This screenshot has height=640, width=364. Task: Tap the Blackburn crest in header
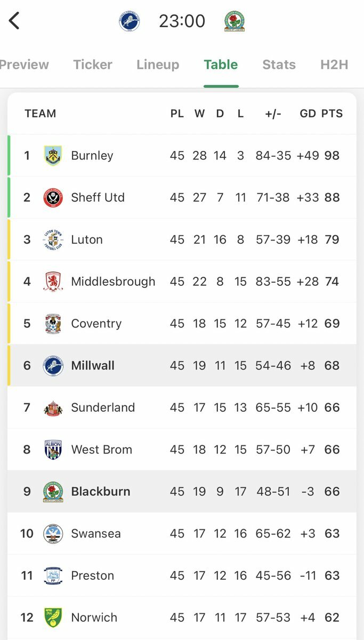pyautogui.click(x=234, y=21)
